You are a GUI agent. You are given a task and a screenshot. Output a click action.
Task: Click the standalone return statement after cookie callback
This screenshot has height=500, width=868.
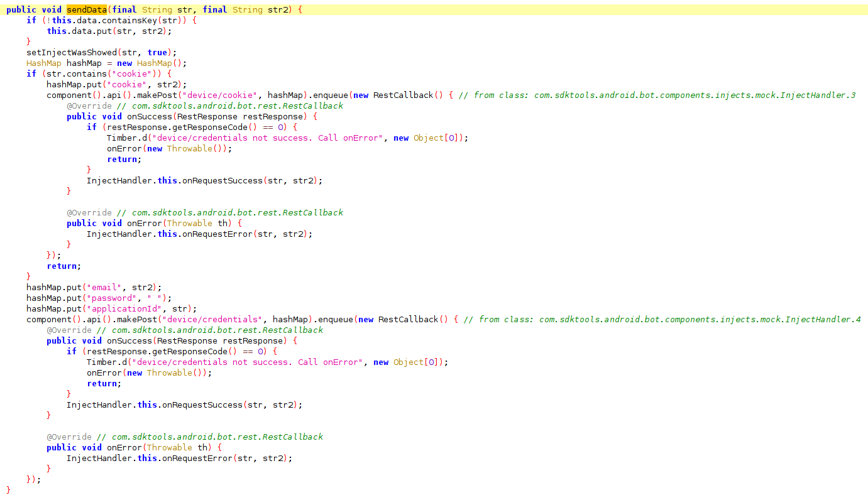(61, 266)
